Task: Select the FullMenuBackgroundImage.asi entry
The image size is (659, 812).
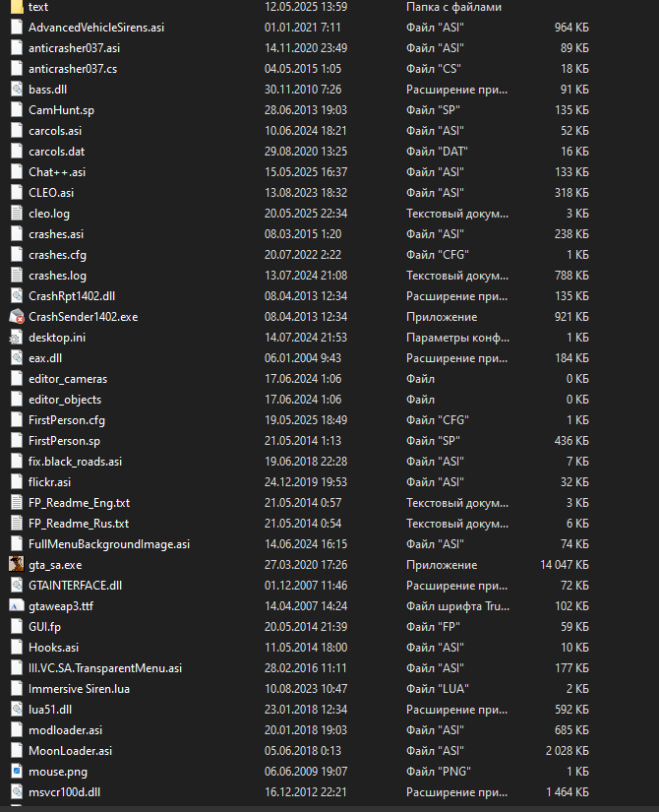Action: tap(109, 544)
